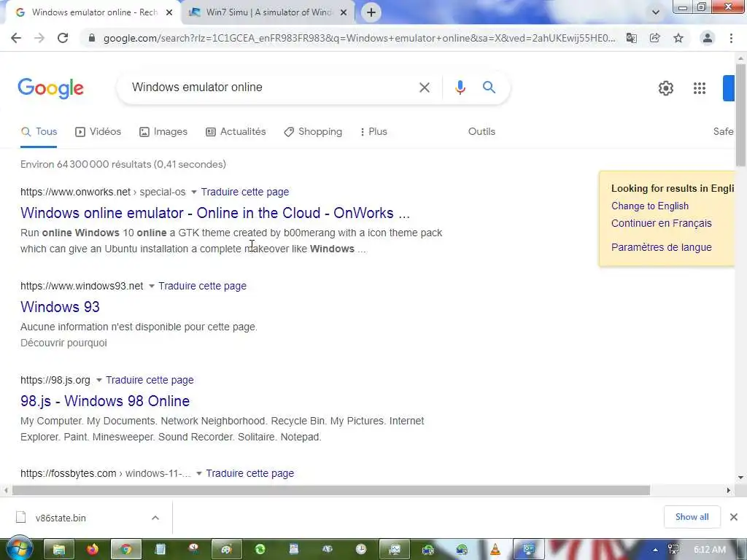Translate the 98.js.org result page
The width and height of the screenshot is (747, 560).
[x=150, y=380]
